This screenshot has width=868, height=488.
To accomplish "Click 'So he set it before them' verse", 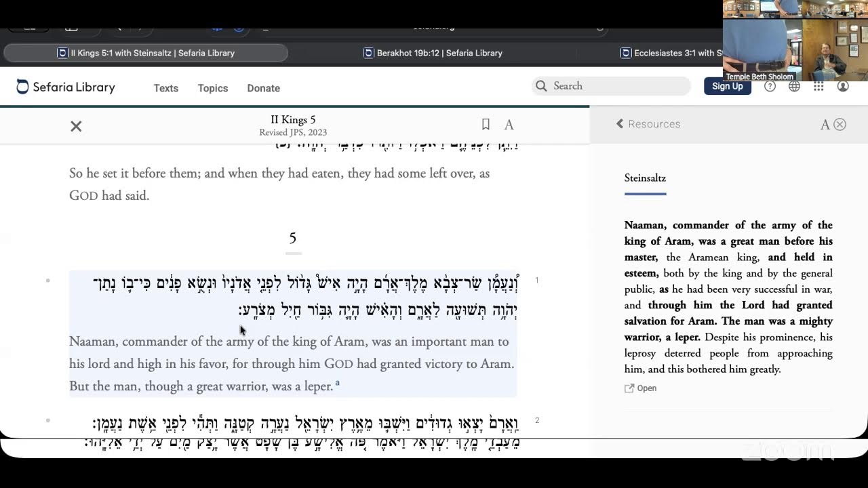I will [279, 184].
